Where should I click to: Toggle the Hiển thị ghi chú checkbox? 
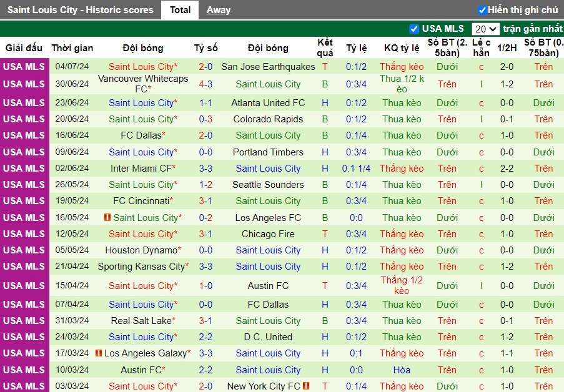click(x=482, y=10)
